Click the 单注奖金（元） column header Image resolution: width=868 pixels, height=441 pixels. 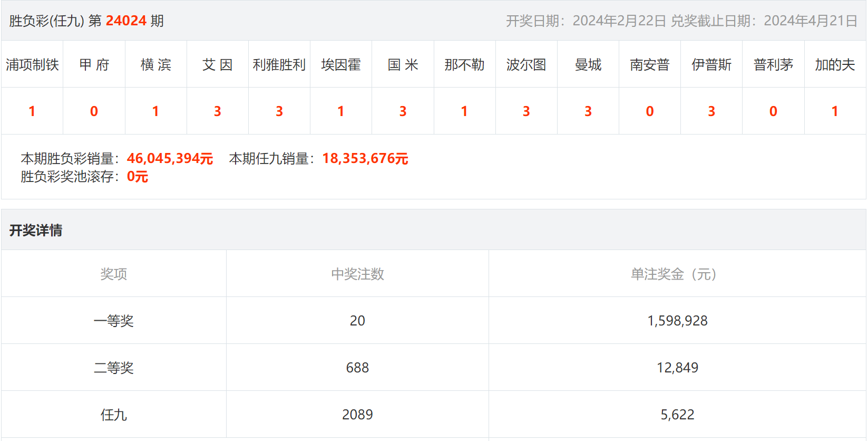point(677,274)
